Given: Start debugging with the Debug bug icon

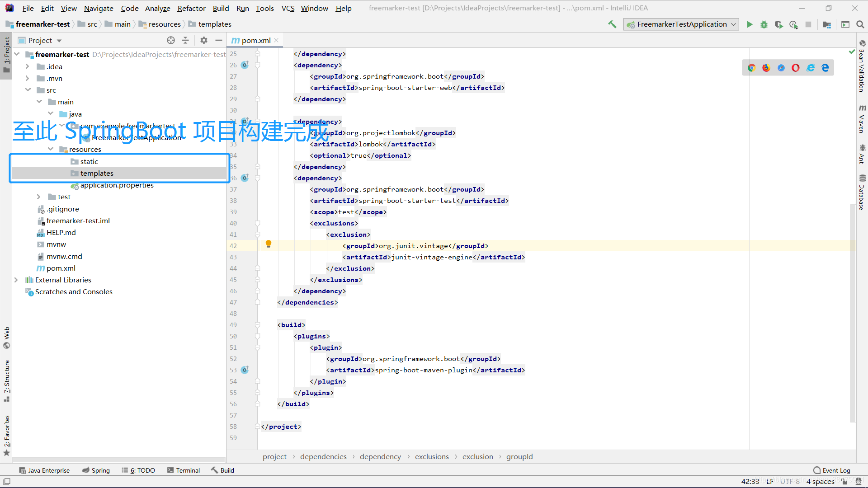Looking at the screenshot, I should (764, 24).
